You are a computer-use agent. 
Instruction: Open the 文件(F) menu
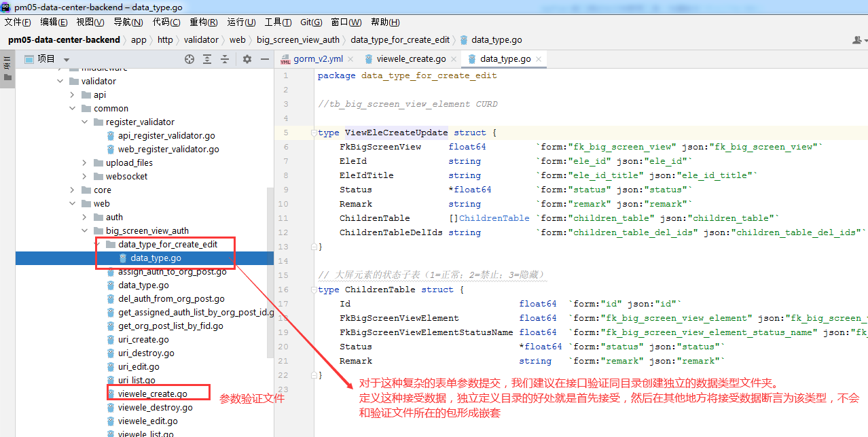[18, 22]
